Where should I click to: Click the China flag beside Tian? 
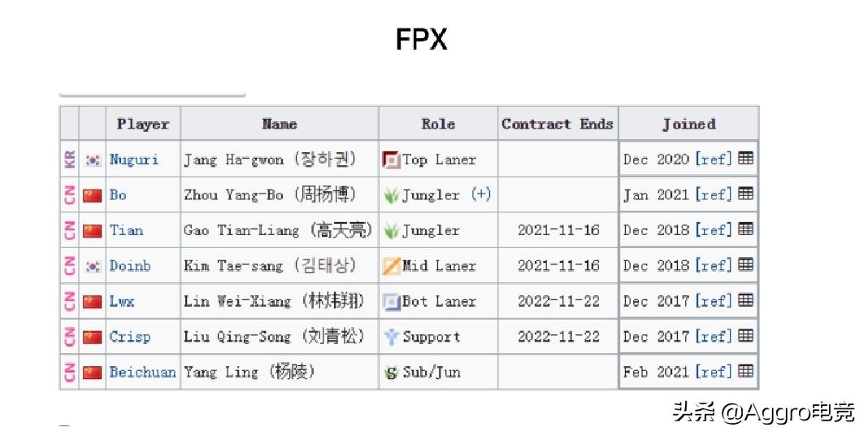[93, 230]
